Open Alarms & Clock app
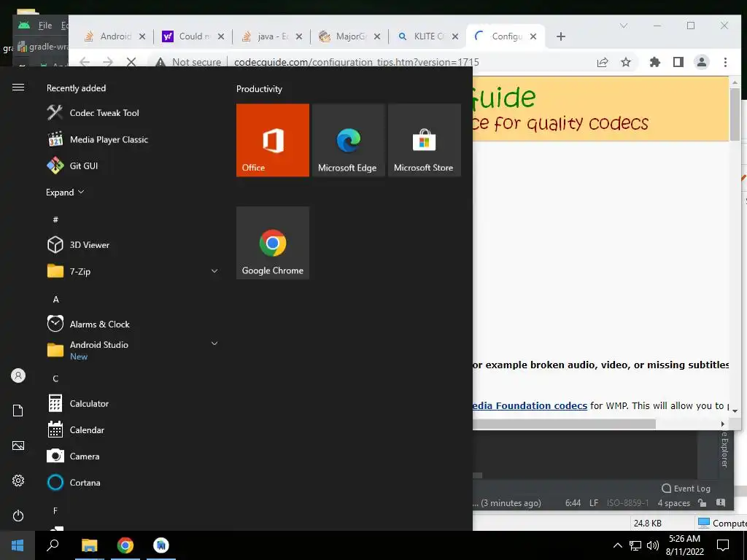Viewport: 747px width, 560px height. click(x=88, y=324)
